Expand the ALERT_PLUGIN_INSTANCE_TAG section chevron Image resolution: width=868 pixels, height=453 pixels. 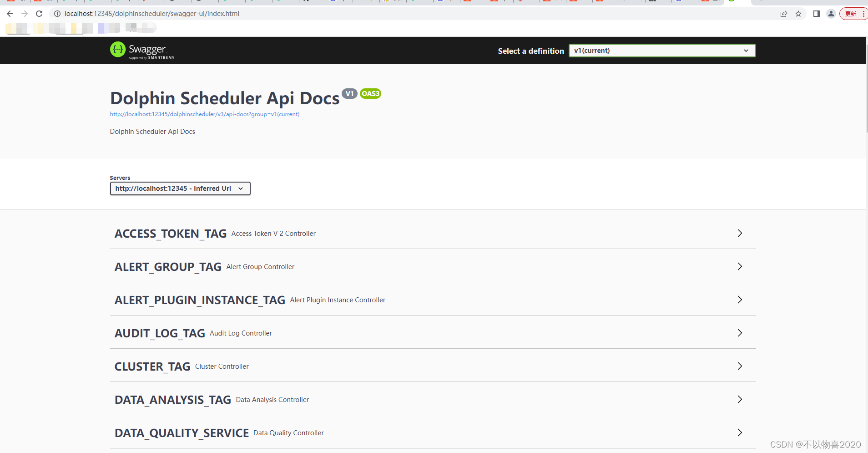click(740, 300)
